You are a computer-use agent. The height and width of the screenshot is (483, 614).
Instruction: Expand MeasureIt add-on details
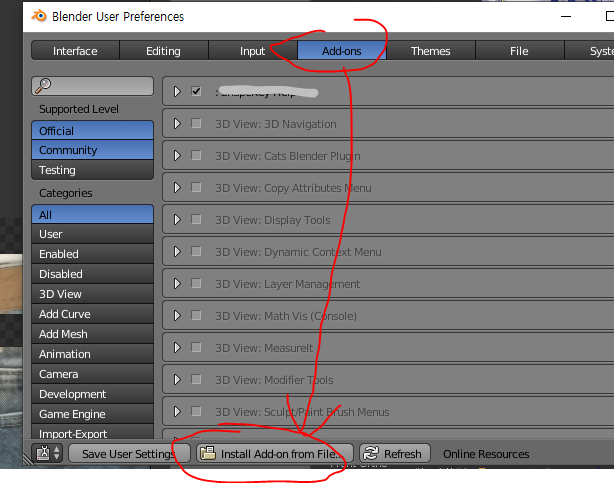[177, 347]
